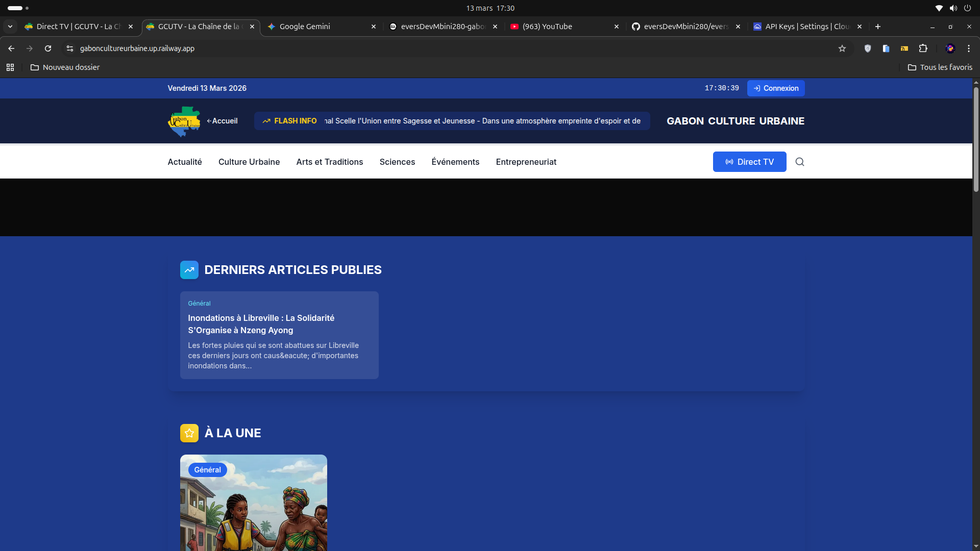Click the shield extension icon

pyautogui.click(x=868, y=48)
